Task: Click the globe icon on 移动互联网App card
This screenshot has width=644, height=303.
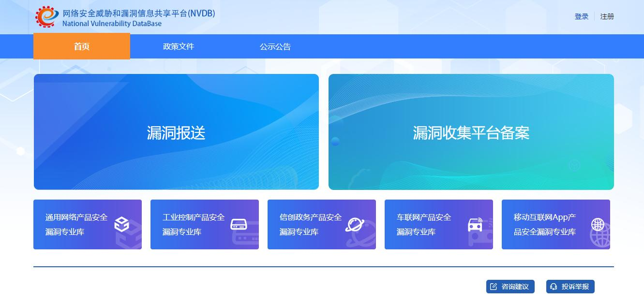Action: [598, 224]
